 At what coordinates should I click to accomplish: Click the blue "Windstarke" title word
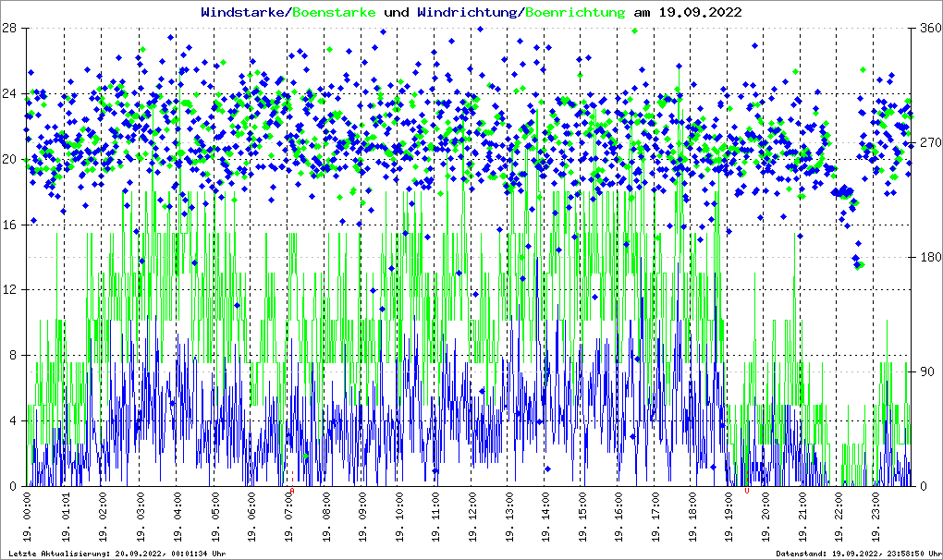pos(244,12)
